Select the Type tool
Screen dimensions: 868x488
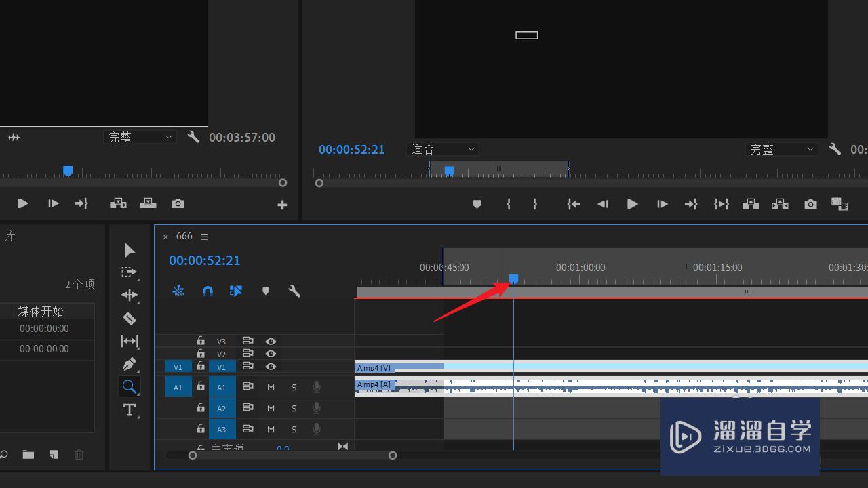tap(130, 410)
